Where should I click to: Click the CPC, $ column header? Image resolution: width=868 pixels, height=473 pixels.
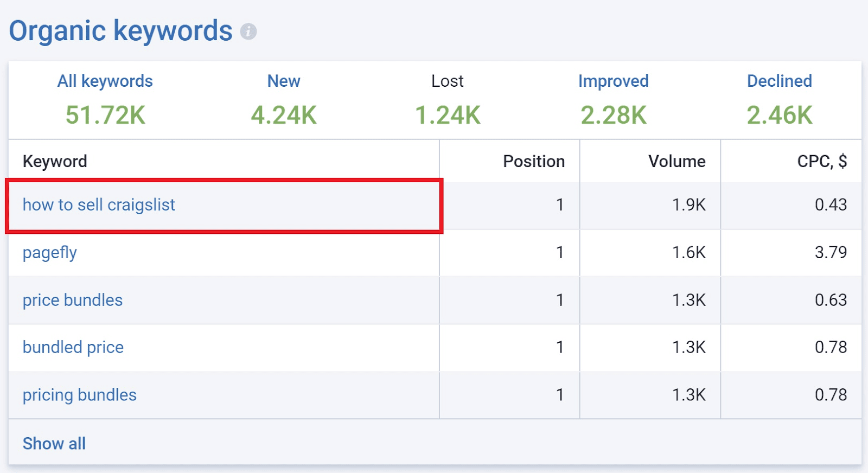(822, 162)
